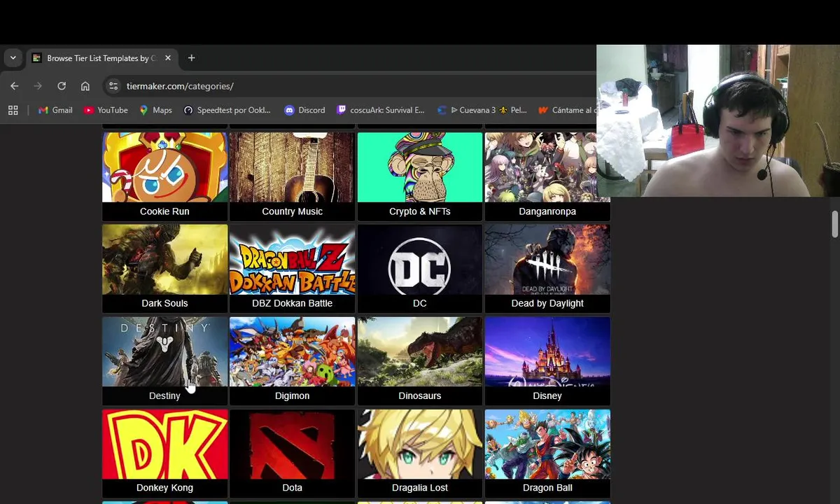The height and width of the screenshot is (504, 840).
Task: Click the Dark Souls label link
Action: tap(164, 303)
